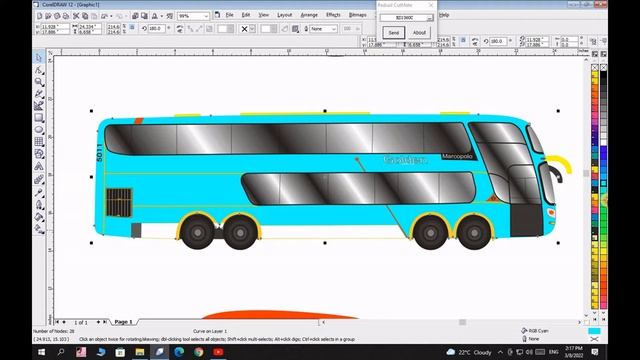The height and width of the screenshot is (360, 640).
Task: Click the Save icon in toolbar
Action: [57, 16]
